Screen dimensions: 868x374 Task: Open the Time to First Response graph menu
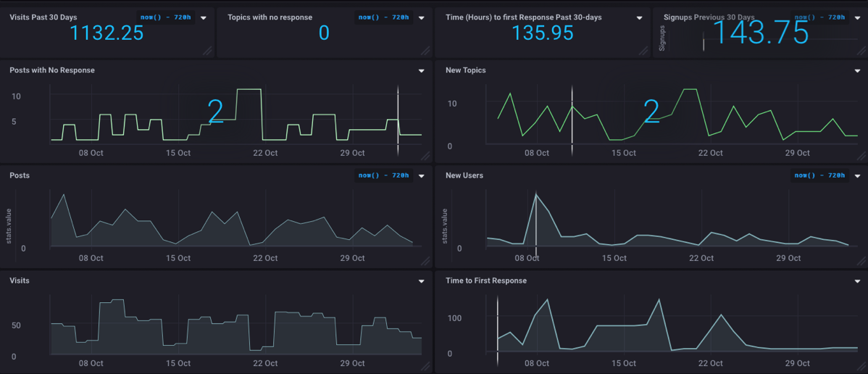pyautogui.click(x=857, y=281)
